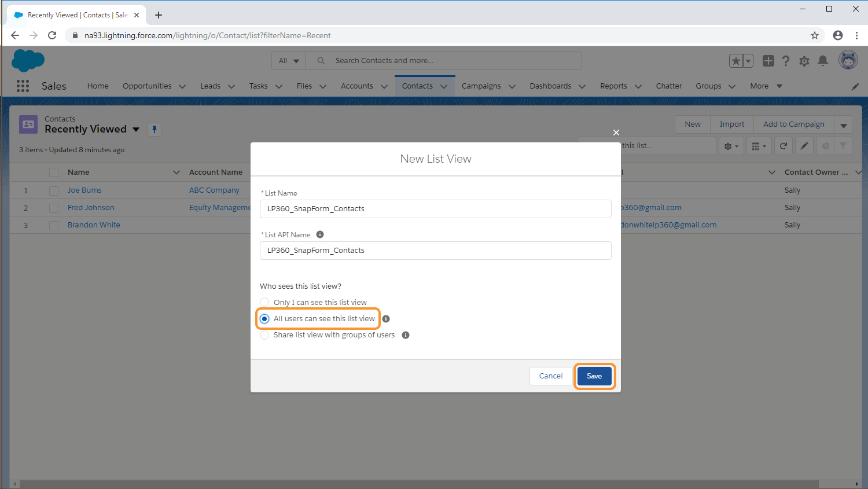The width and height of the screenshot is (868, 489).
Task: Tick the checkbox for Joe Burns
Action: [54, 190]
